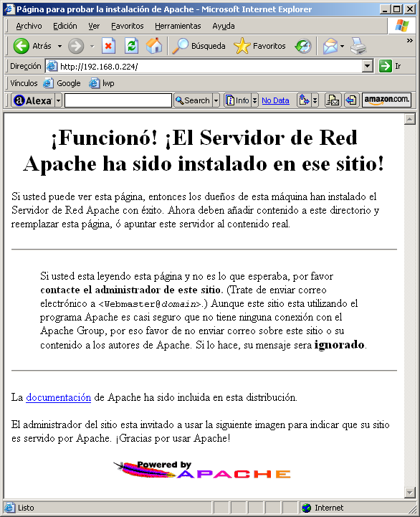Click the Alexa Search button
Screen dimensions: 420x517
coord(193,100)
